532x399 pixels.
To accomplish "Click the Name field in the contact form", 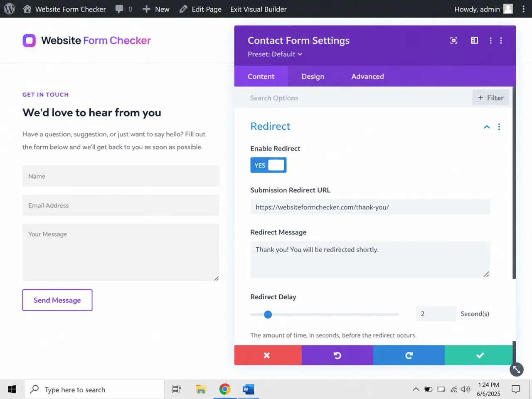I will [x=121, y=176].
